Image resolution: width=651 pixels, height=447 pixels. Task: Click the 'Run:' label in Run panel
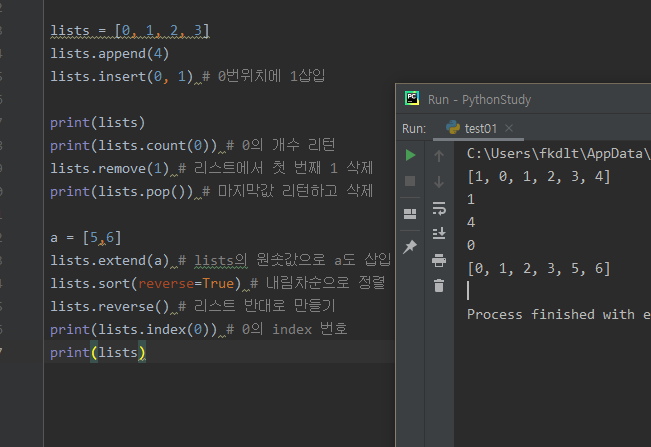[x=414, y=129]
